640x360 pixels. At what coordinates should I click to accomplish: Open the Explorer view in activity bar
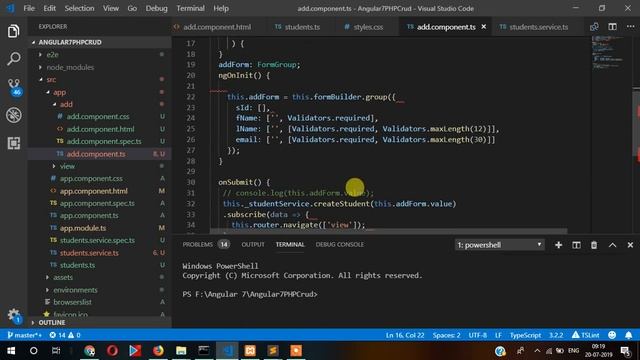pos(13,31)
